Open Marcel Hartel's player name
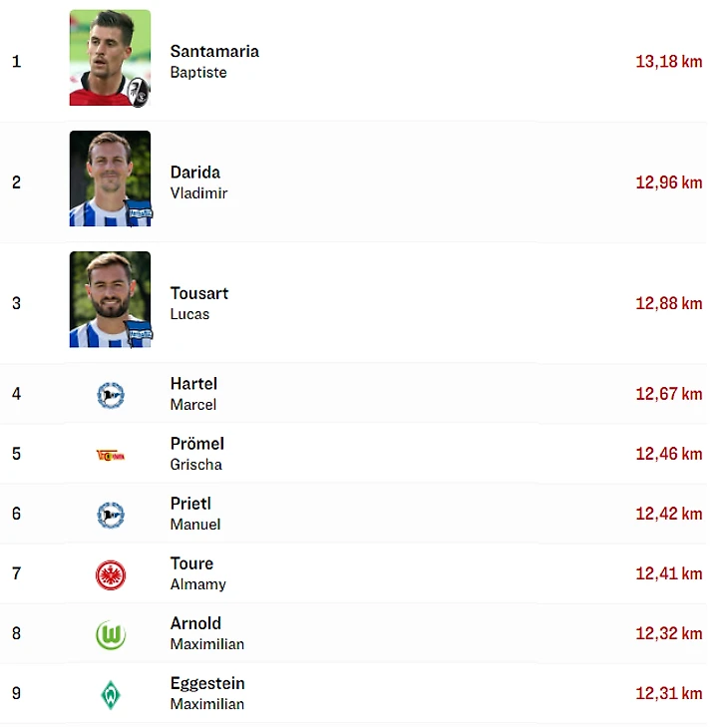The width and height of the screenshot is (728, 727). (x=193, y=384)
